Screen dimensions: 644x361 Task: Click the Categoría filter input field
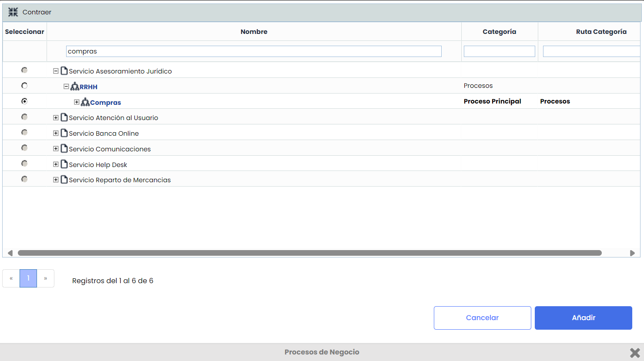coord(499,51)
